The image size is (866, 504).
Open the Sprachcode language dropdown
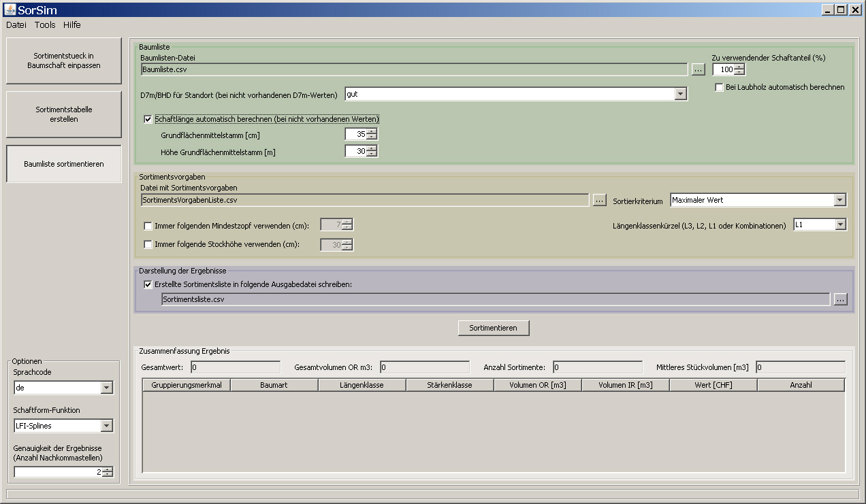(x=106, y=388)
